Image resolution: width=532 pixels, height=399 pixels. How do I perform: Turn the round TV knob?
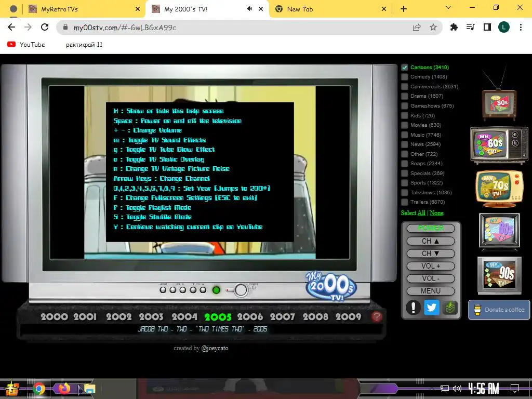coord(241,290)
